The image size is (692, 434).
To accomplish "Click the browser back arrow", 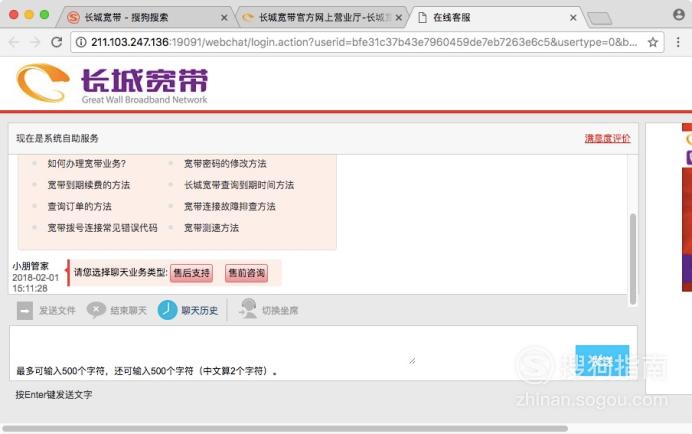I will (14, 42).
